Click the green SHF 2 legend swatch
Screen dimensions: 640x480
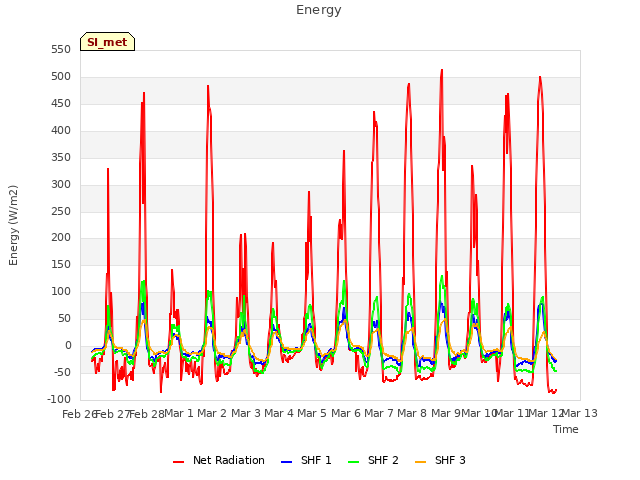click(x=353, y=462)
